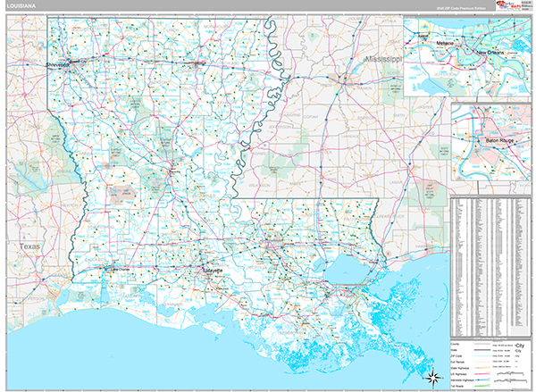This screenshot has height=392, width=536.
Task: Click the PEARL RIVER county label
Action: pos(390,216)
